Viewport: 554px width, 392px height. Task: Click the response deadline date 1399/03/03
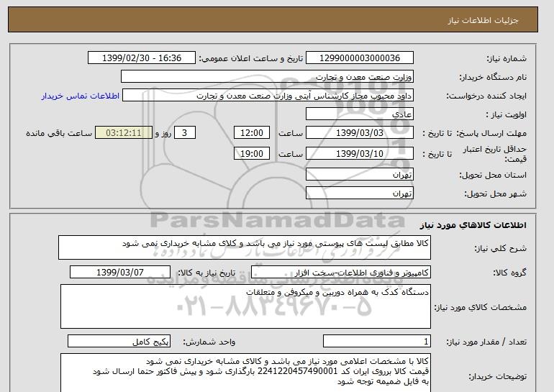point(359,133)
